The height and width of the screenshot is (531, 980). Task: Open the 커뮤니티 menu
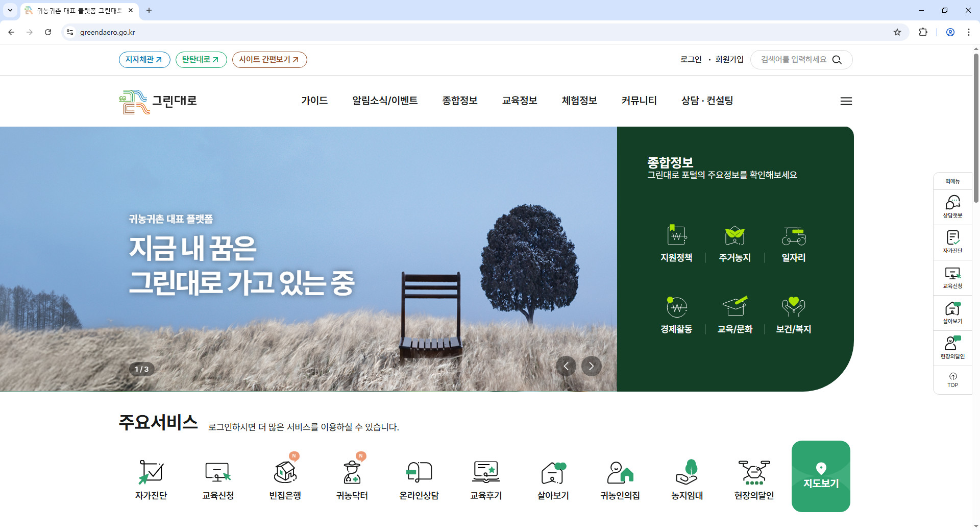(x=639, y=101)
